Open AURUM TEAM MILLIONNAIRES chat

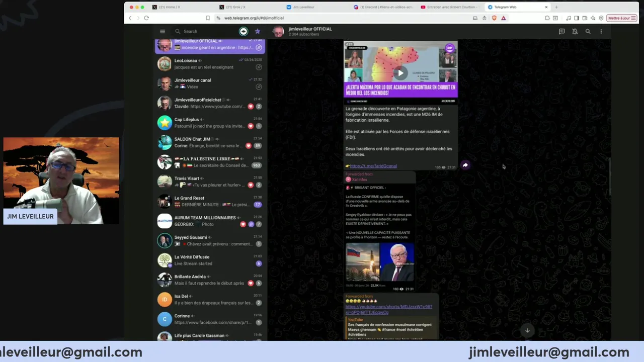[210, 221]
